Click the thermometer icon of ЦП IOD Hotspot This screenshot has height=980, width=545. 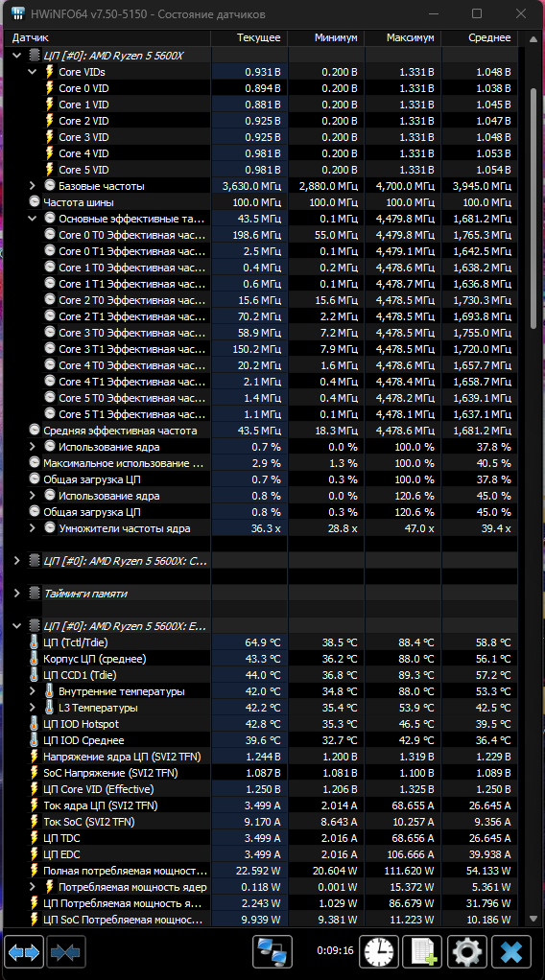click(x=35, y=724)
